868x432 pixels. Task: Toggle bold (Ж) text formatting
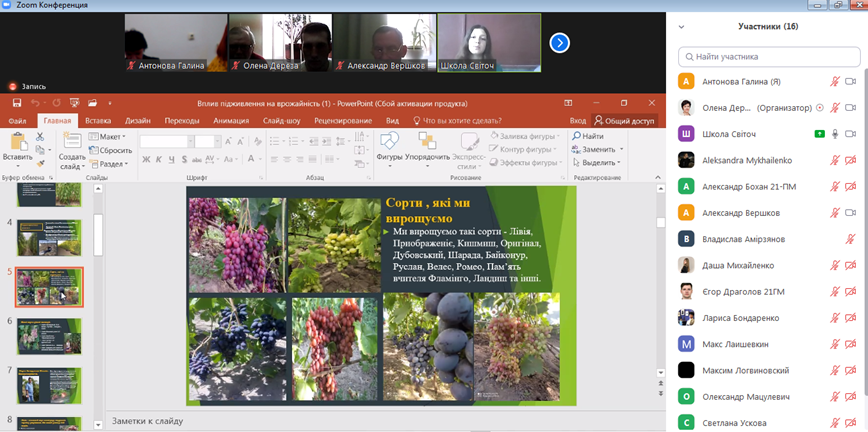click(146, 159)
